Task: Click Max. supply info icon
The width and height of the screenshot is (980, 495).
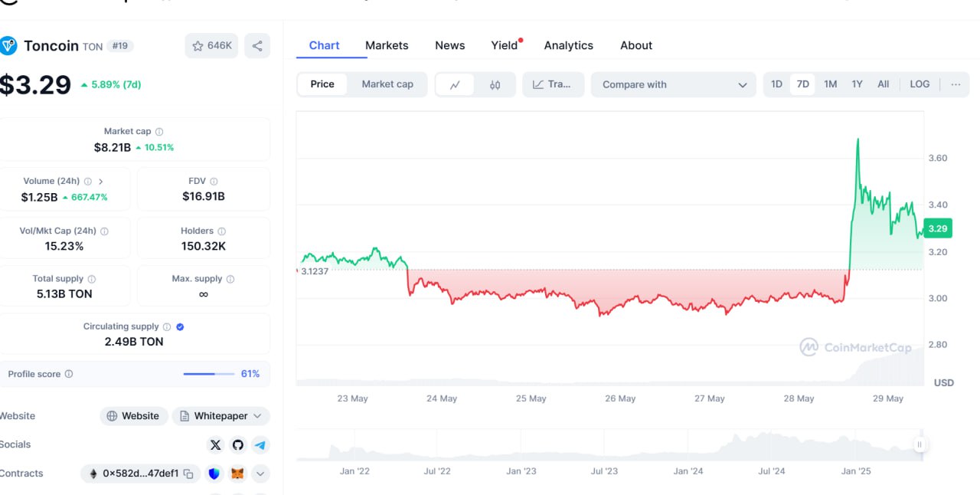Action: click(230, 280)
